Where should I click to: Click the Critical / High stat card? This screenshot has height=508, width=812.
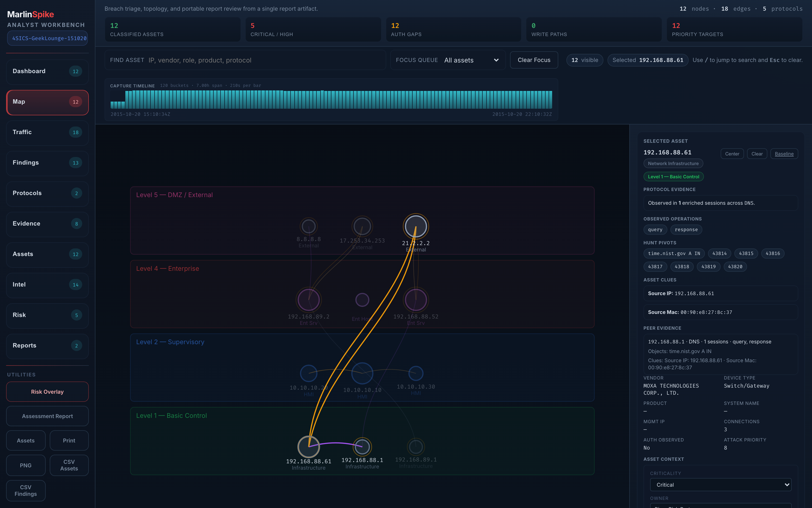coord(313,29)
